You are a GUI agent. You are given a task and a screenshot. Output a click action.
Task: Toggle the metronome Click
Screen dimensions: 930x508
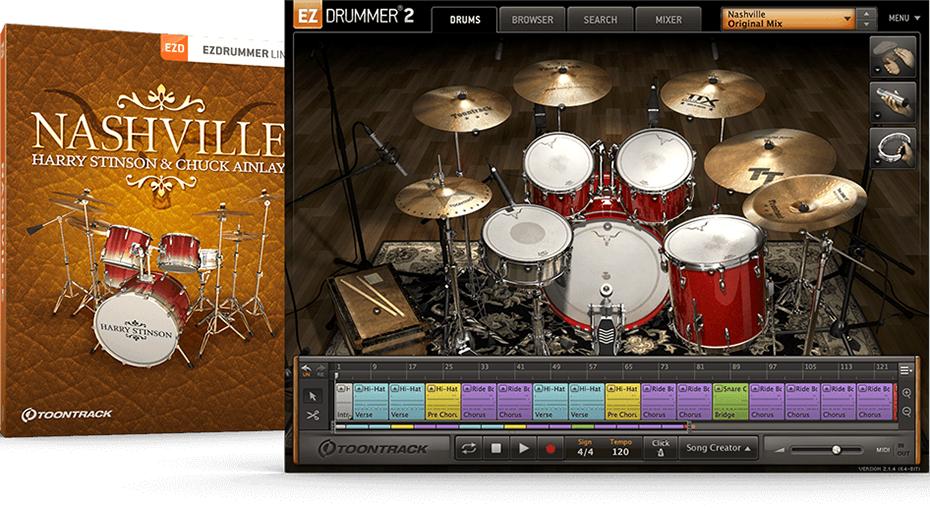point(660,449)
